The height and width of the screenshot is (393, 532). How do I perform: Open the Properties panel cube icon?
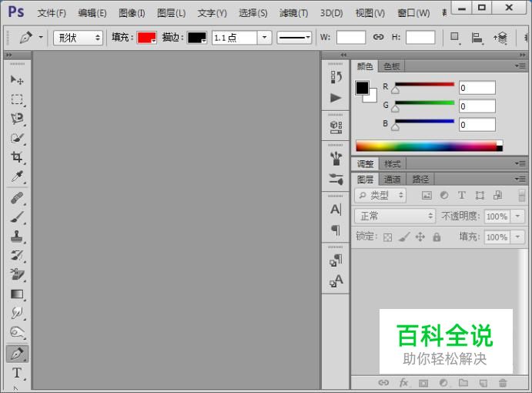coord(336,128)
